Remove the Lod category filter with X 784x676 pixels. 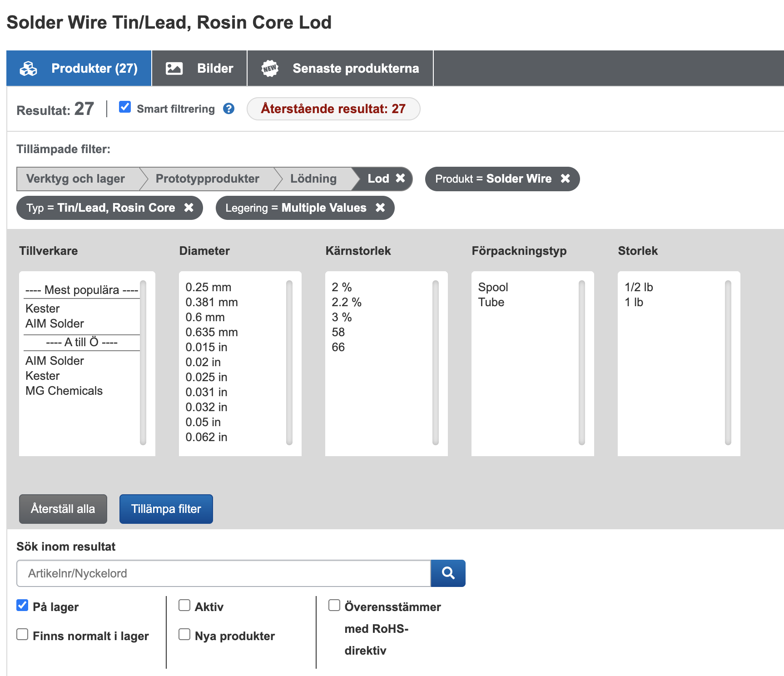tap(400, 179)
